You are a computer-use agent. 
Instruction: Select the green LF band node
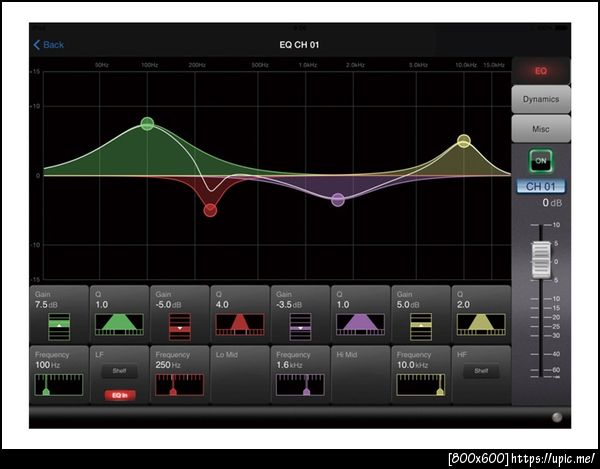tap(147, 124)
